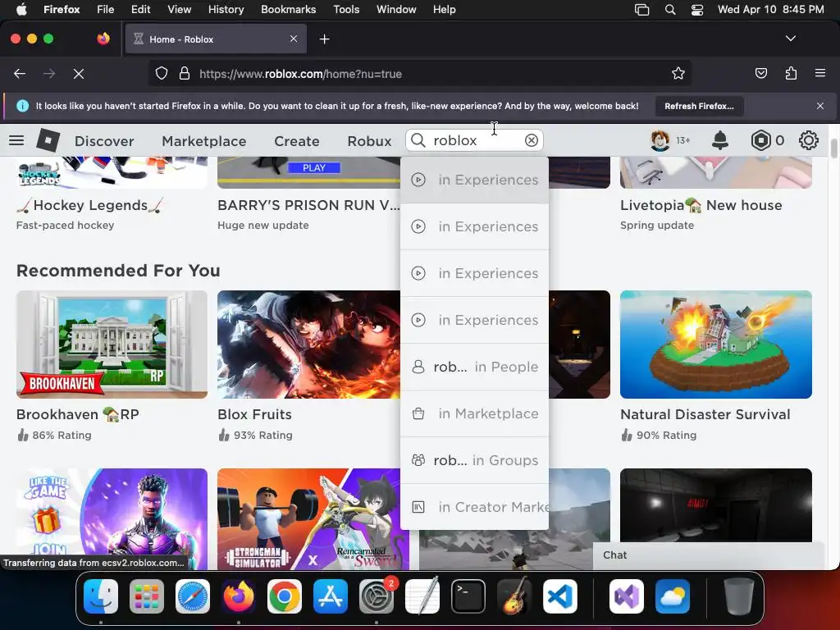Click the page vertical scrollbar

(833, 148)
